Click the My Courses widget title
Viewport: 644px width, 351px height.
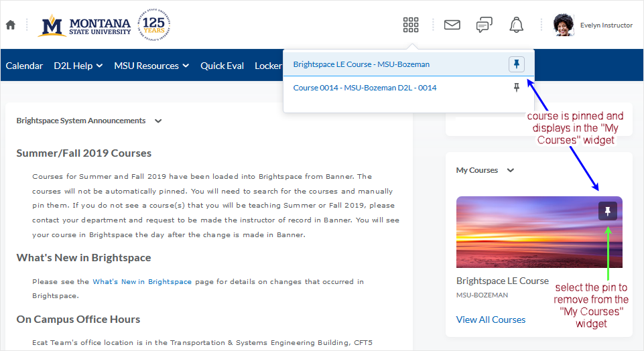pos(477,170)
